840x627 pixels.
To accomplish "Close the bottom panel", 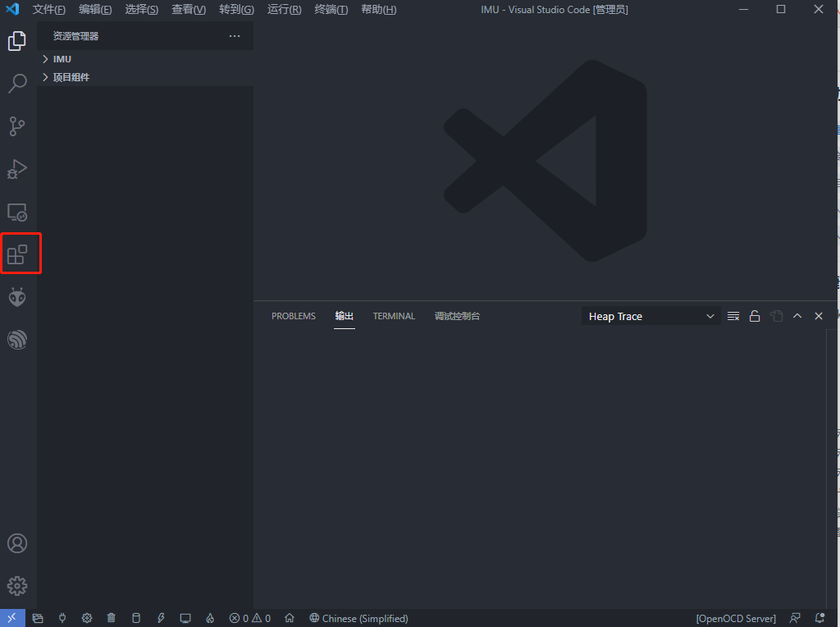I will 819,316.
